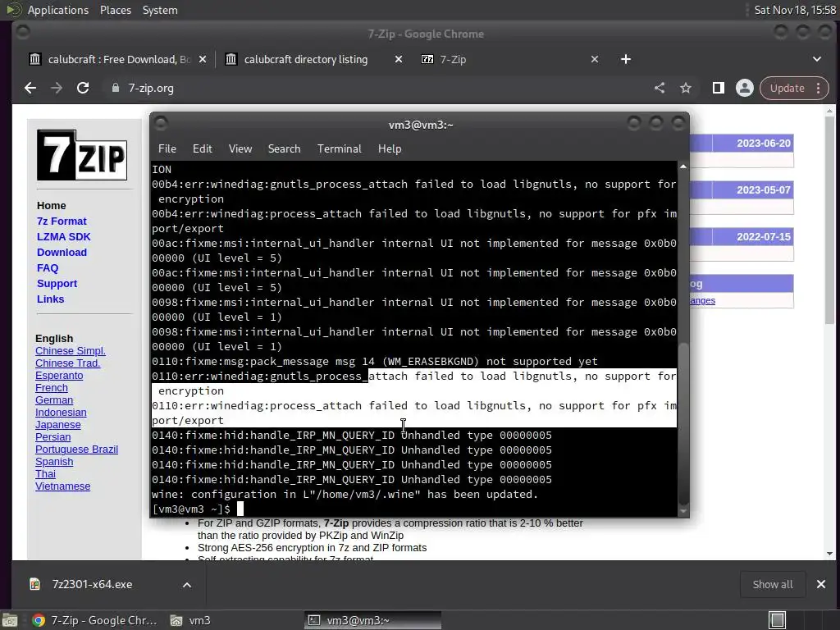Select Thai language link

pos(45,473)
